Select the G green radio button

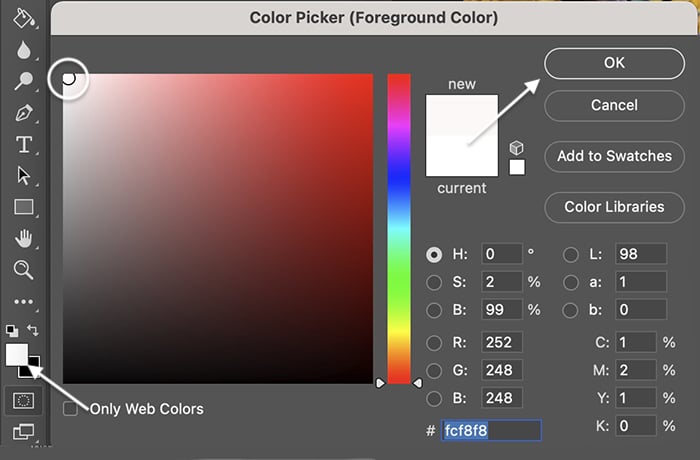pyautogui.click(x=434, y=371)
